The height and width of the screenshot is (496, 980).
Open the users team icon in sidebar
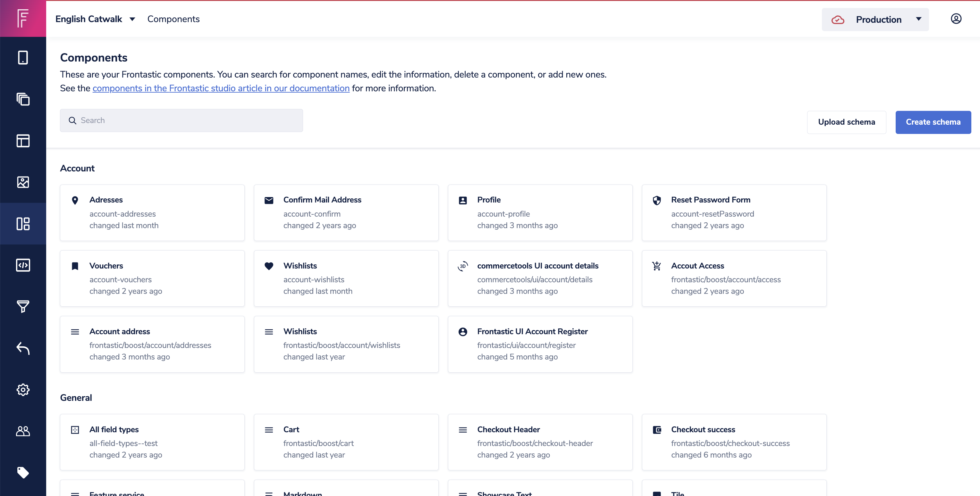(x=23, y=431)
